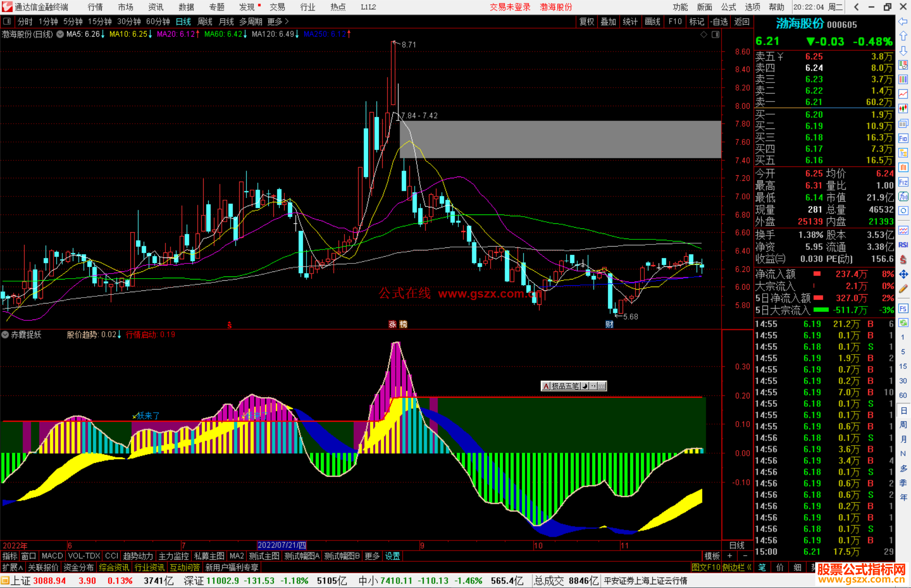Click the 极品五笔 input method toolbar
The image size is (911, 588).
pos(574,386)
